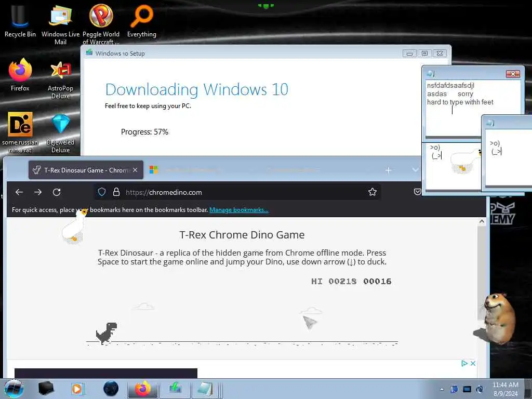Bookmark this page with the star icon
Image resolution: width=532 pixels, height=399 pixels.
pos(373,192)
